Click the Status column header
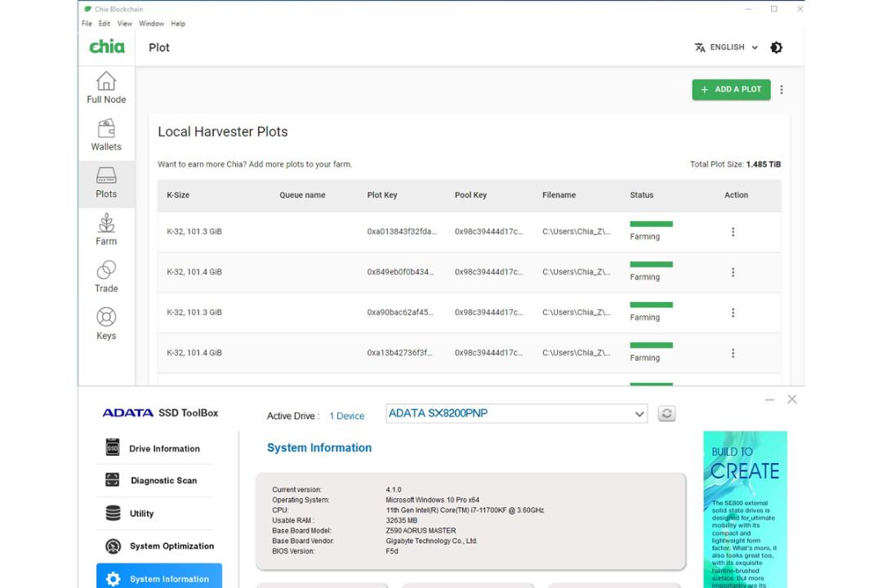Image resolution: width=882 pixels, height=588 pixels. click(x=641, y=194)
